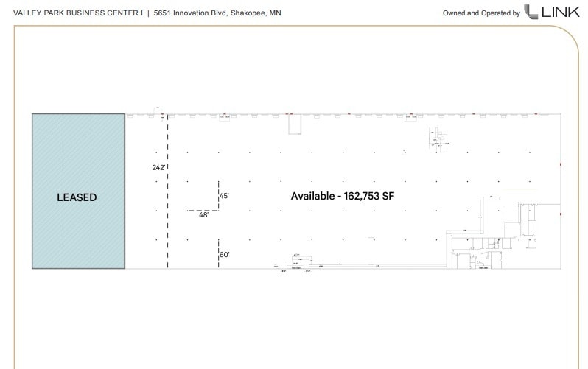This screenshot has width=588, height=369.
Task: Select the 60' dimension label
Action: (x=225, y=255)
